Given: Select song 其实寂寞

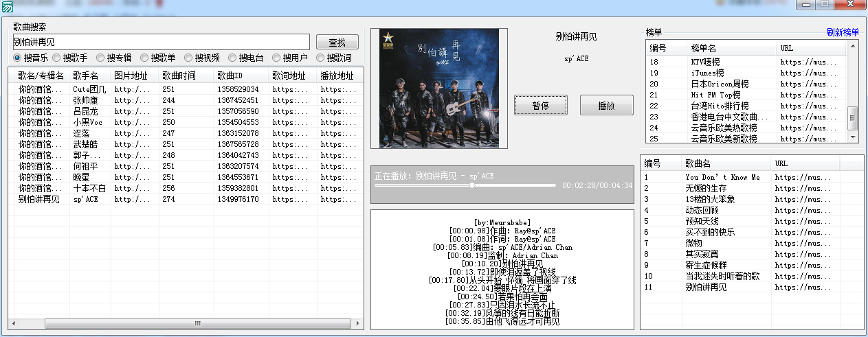Looking at the screenshot, I should 752,254.
